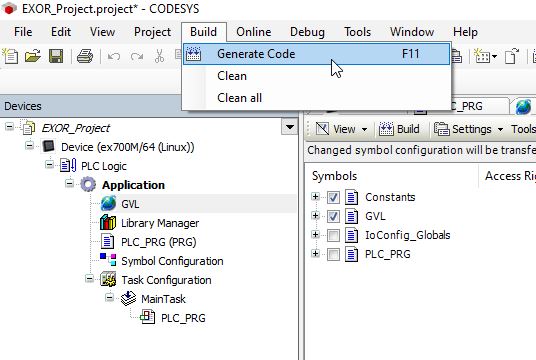Click the Print toolbar icon

(x=85, y=56)
